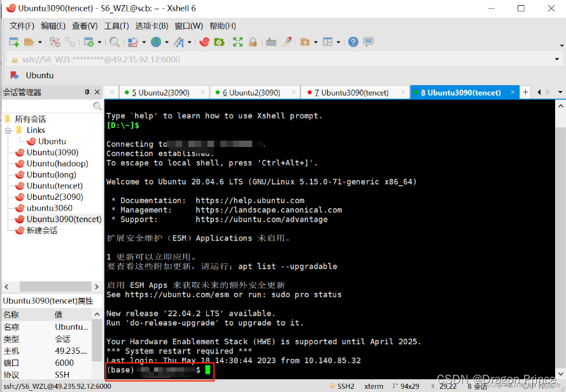Click the Lock screen padlock icon

[253, 42]
